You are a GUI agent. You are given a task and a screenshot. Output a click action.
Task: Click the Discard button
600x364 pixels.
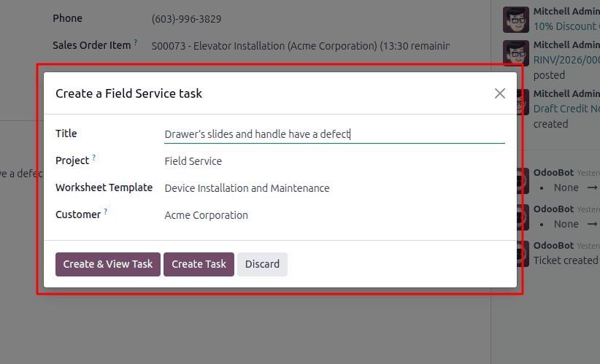(262, 264)
